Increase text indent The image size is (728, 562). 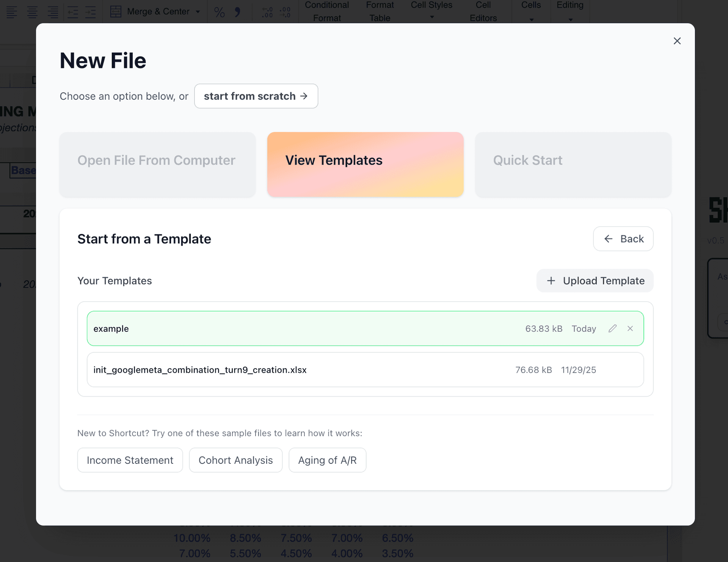[91, 11]
